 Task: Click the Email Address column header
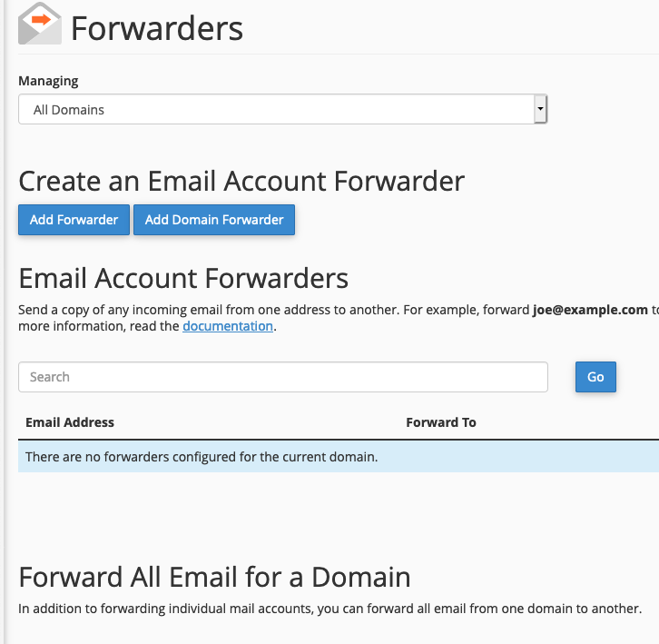coord(70,422)
